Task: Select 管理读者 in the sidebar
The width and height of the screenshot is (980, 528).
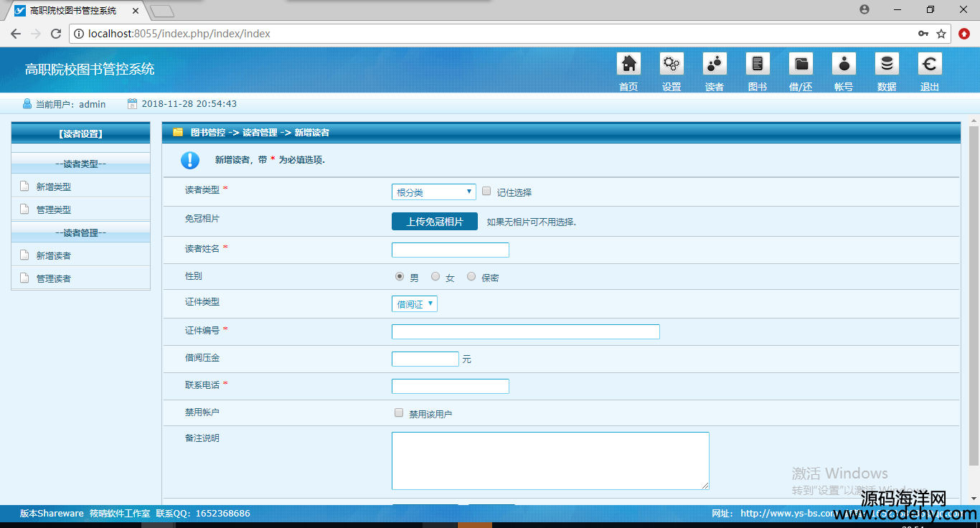Action: 54,278
